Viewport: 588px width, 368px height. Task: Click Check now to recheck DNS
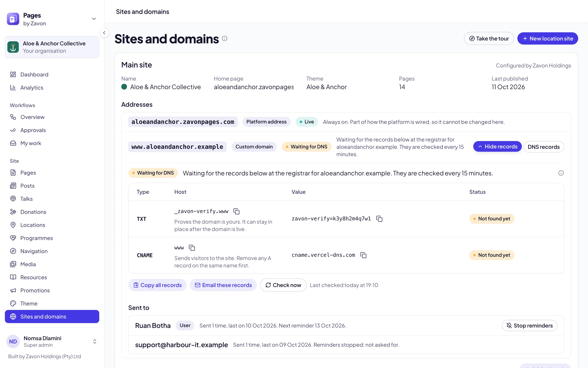[283, 285]
